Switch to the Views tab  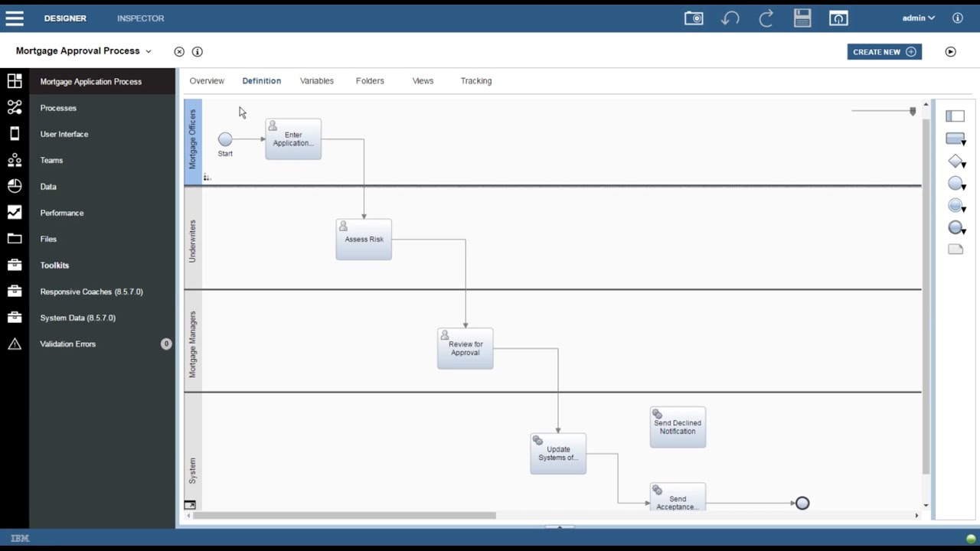[423, 80]
